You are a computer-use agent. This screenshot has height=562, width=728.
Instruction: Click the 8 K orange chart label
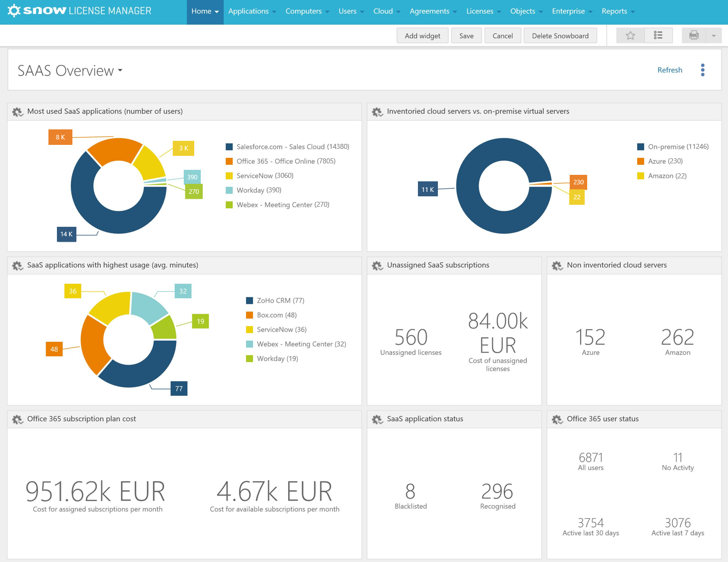pos(60,137)
